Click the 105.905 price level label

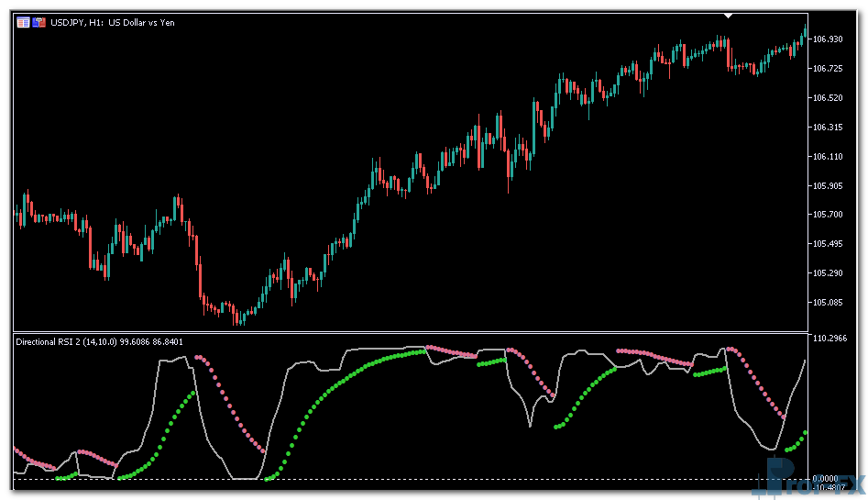pos(827,186)
